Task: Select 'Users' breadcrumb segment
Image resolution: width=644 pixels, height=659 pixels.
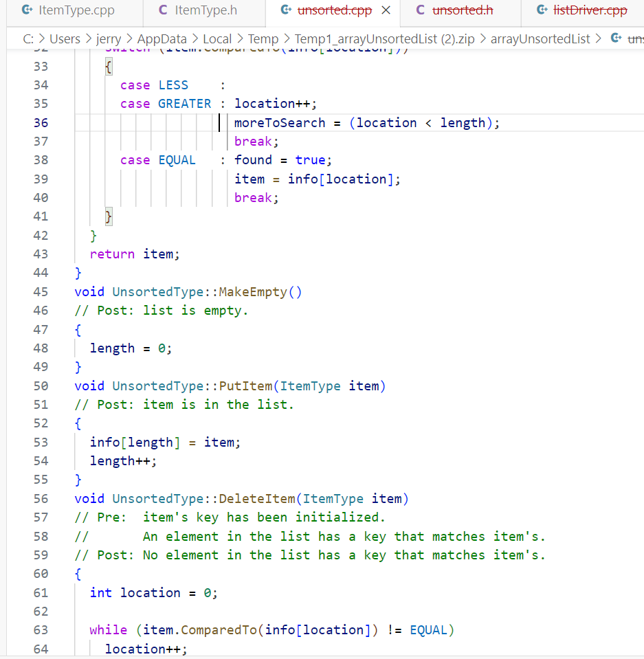Action: tap(65, 39)
